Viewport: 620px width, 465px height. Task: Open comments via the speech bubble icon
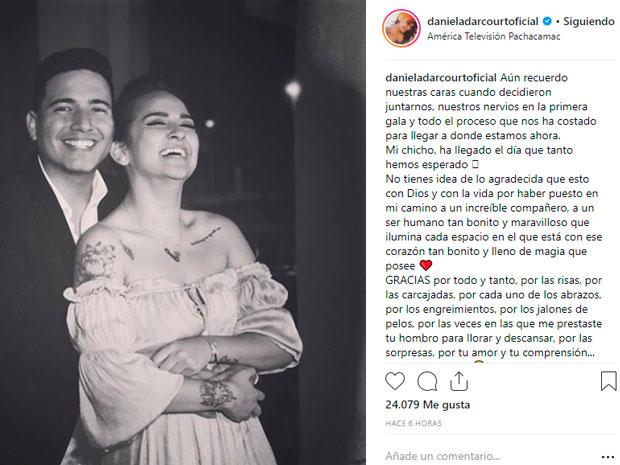pos(427,382)
